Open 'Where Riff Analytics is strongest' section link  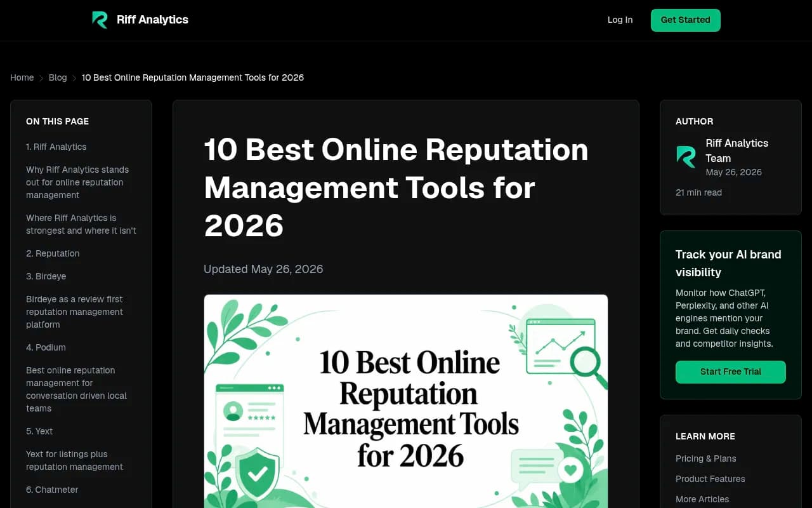click(x=81, y=224)
